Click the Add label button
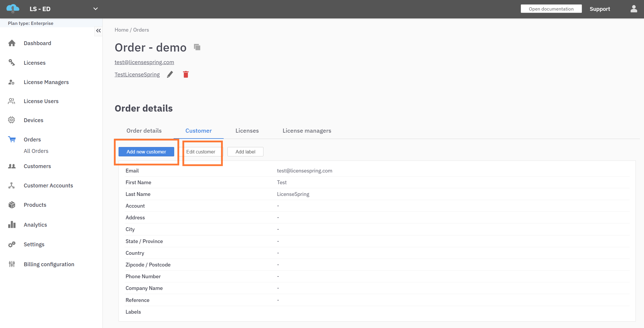The height and width of the screenshot is (328, 644). (x=245, y=152)
